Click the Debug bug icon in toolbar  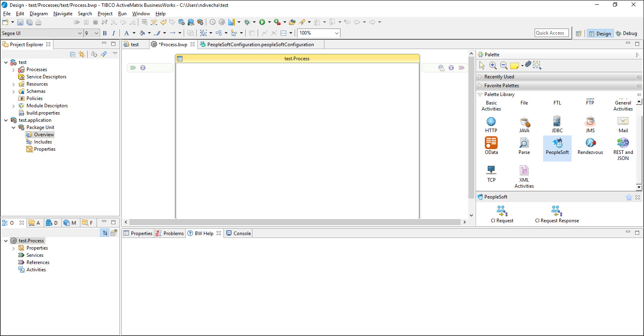point(247,23)
